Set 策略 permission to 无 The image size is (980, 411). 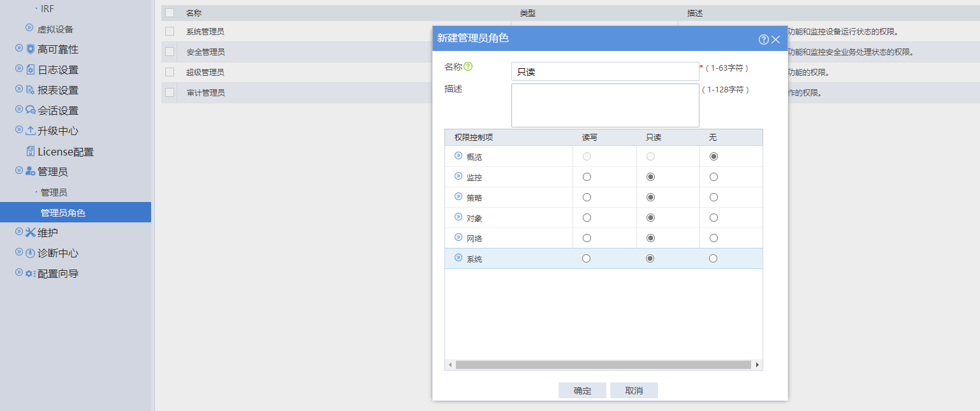713,198
